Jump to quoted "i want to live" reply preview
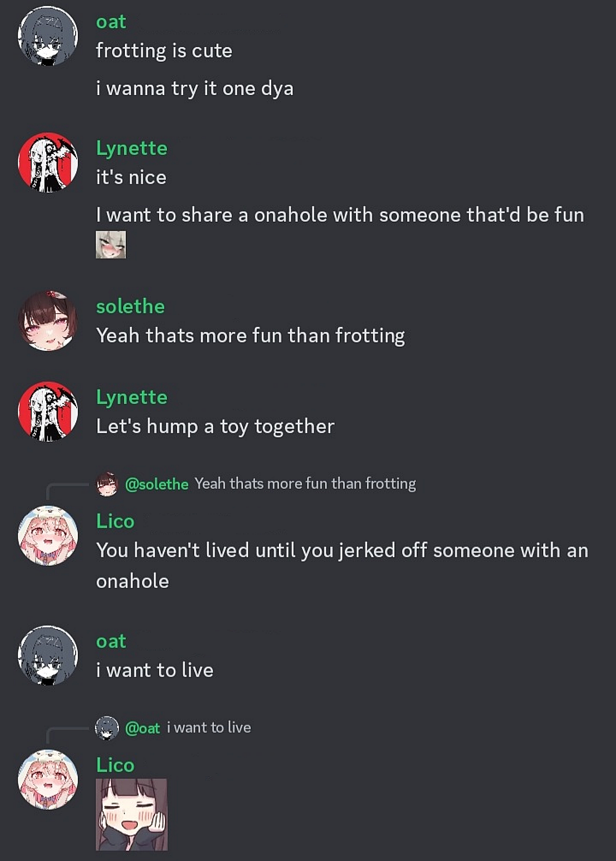This screenshot has width=616, height=861. (209, 728)
